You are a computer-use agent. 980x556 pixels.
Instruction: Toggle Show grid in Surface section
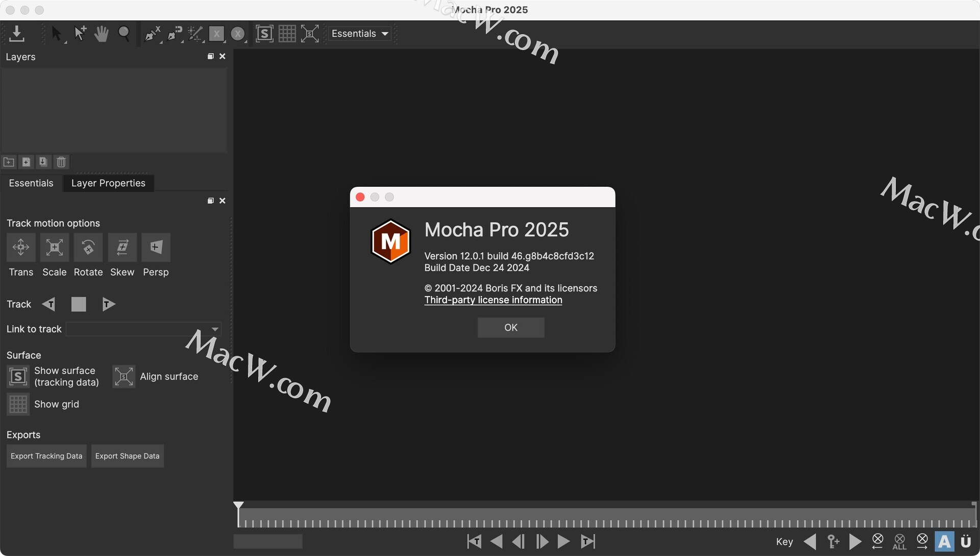click(18, 404)
